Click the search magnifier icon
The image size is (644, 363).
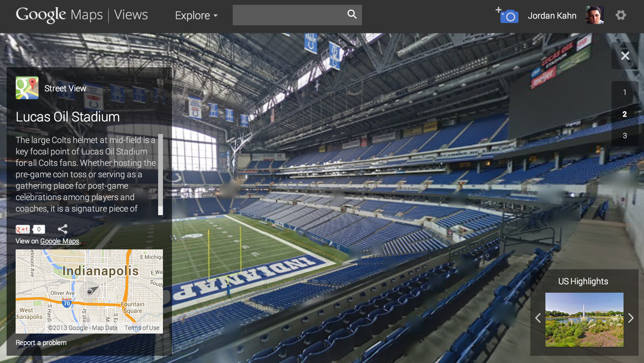352,14
